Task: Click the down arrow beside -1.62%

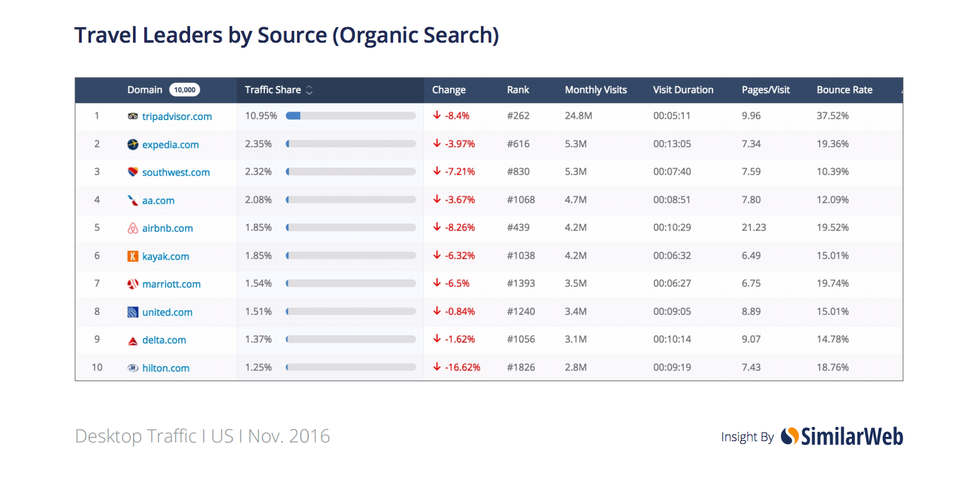Action: pos(437,338)
